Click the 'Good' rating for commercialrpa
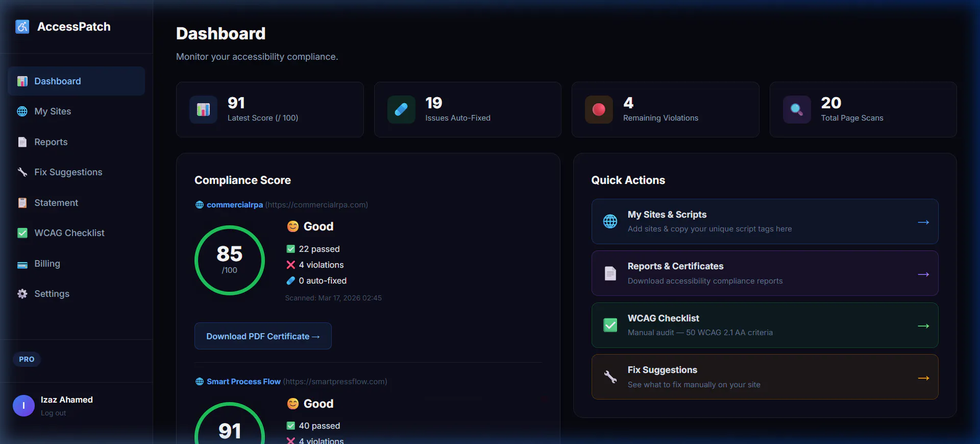Image resolution: width=980 pixels, height=444 pixels. tap(318, 226)
